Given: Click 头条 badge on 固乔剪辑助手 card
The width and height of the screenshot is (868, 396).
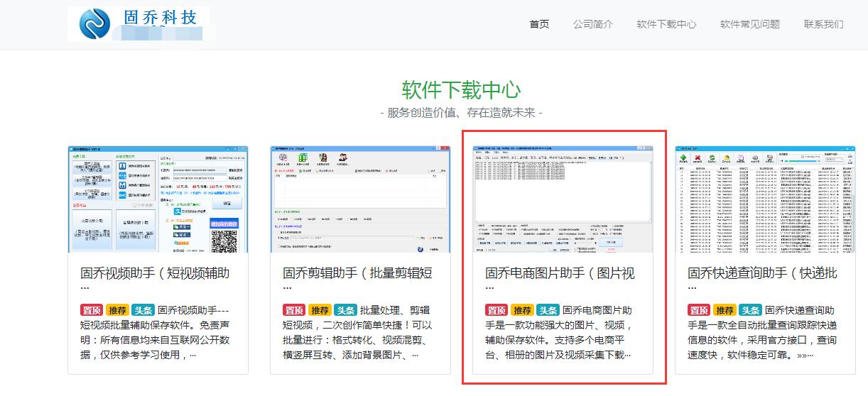Looking at the screenshot, I should click(345, 310).
